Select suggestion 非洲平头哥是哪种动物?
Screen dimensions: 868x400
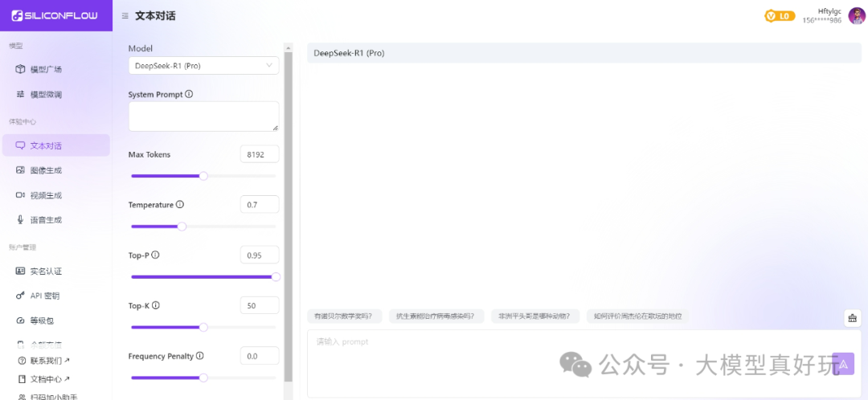tap(535, 316)
